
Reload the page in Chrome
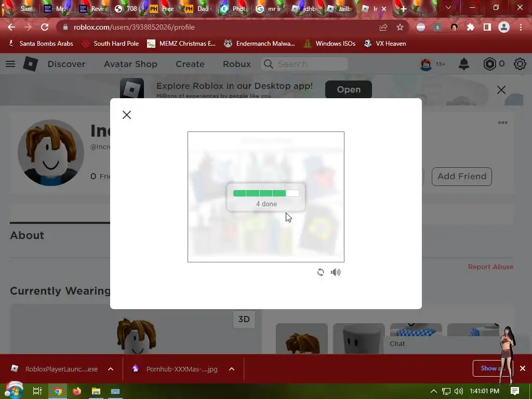(x=45, y=27)
